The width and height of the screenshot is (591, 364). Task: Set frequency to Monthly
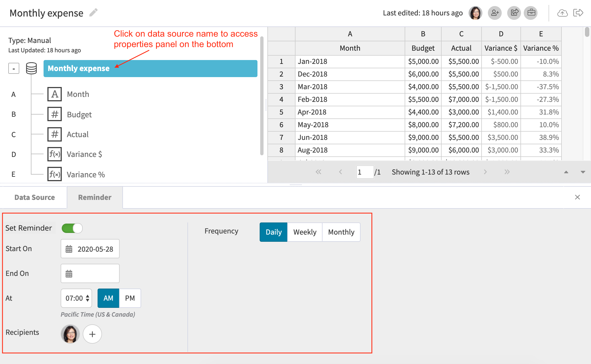341,232
